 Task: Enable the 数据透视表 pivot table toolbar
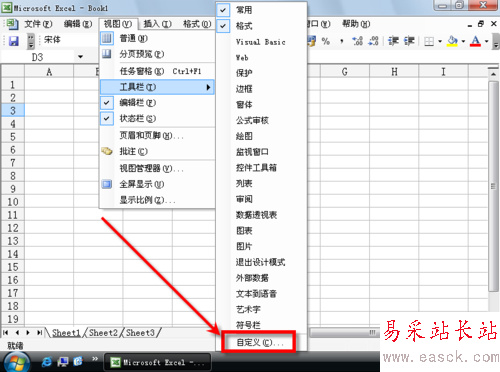pyautogui.click(x=261, y=215)
